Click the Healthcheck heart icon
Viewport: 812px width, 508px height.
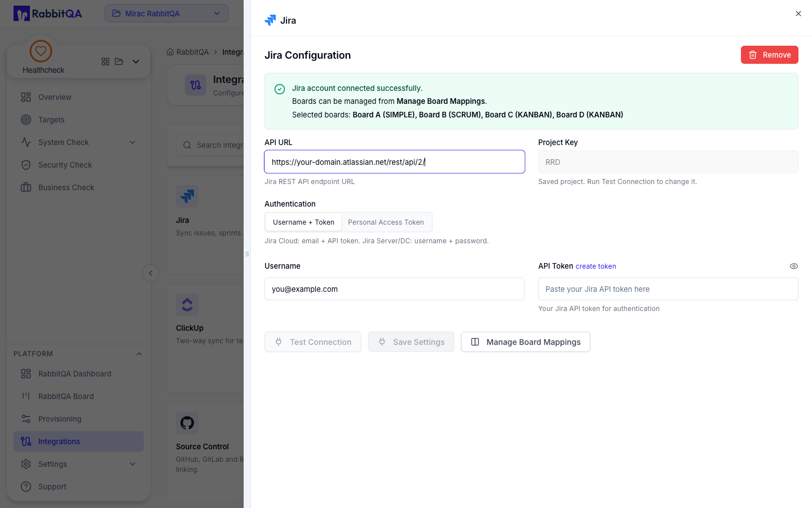(x=41, y=51)
